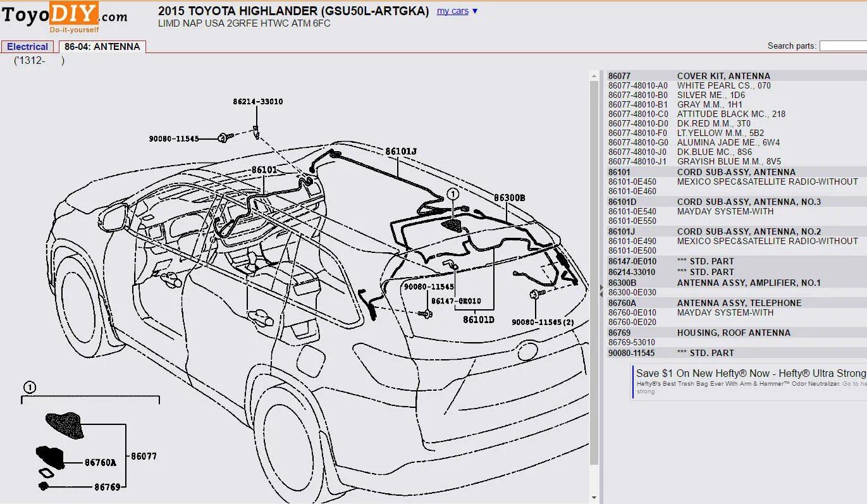The width and height of the screenshot is (867, 504).
Task: Click the ToyoDIY.com logo
Action: (x=65, y=17)
